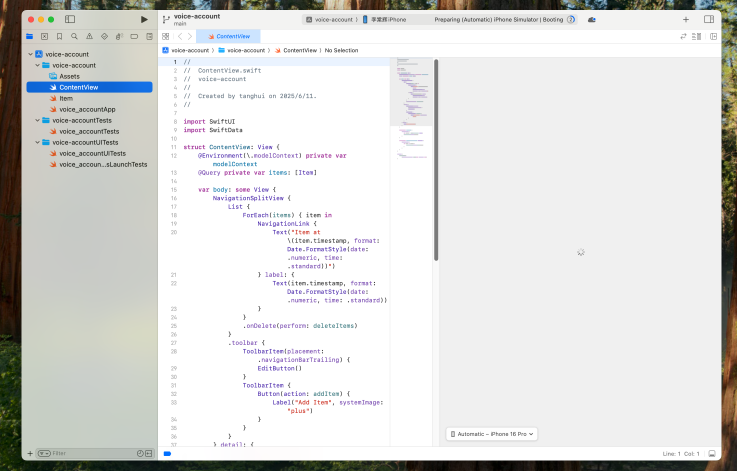The image size is (737, 471).
Task: Open the related items grid menu
Action: coord(166,36)
